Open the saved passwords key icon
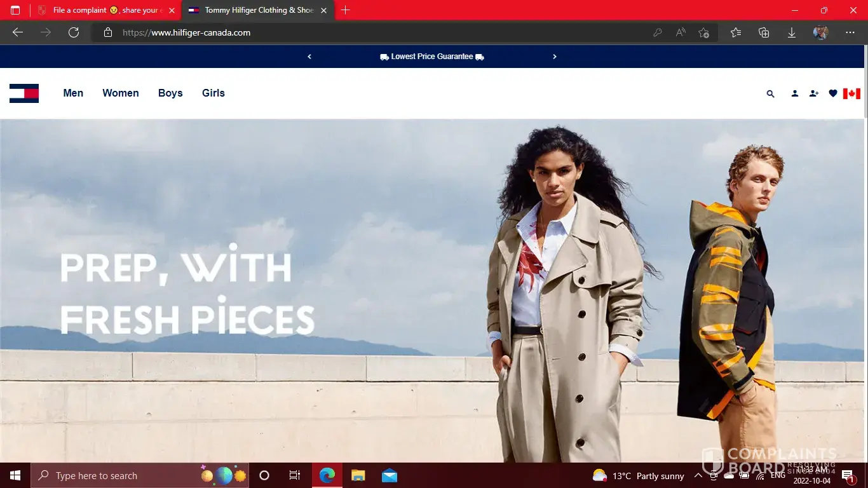The width and height of the screenshot is (868, 488). click(658, 32)
